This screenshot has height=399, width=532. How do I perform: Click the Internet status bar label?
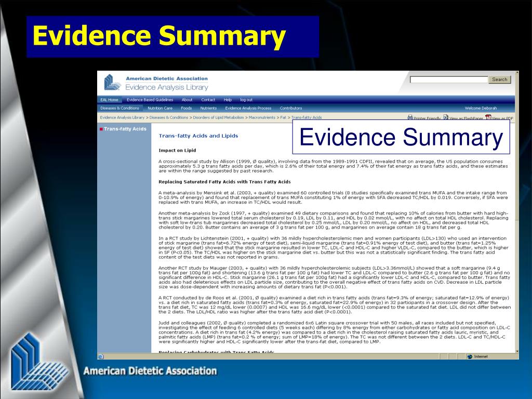click(481, 356)
